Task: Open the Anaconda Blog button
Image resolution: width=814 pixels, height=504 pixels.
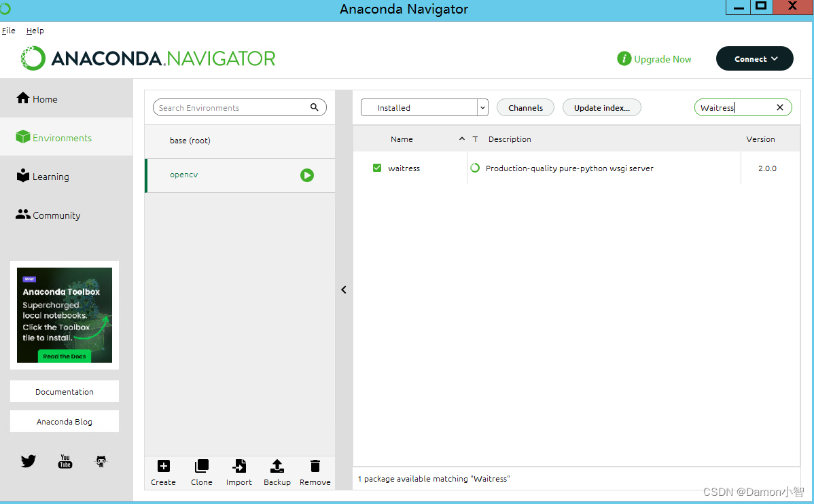Action: click(x=65, y=421)
